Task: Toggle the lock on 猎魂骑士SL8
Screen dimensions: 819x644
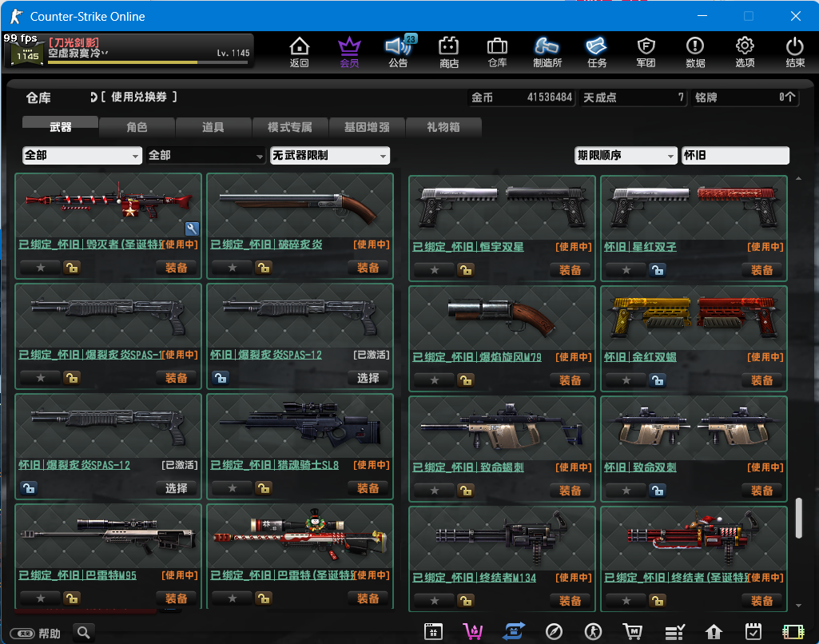Action: pos(263,488)
